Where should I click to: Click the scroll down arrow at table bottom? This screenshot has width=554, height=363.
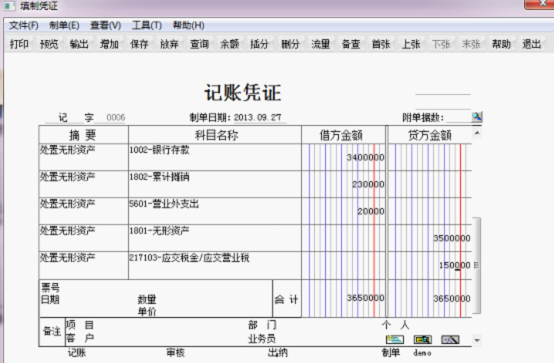click(477, 340)
